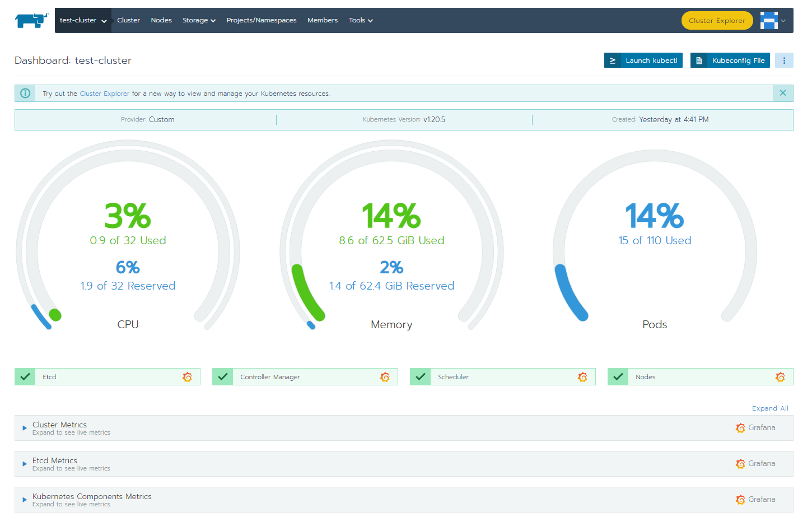This screenshot has height=517, width=812.
Task: Click the '0.9 of 32 Used' text
Action: [x=128, y=240]
